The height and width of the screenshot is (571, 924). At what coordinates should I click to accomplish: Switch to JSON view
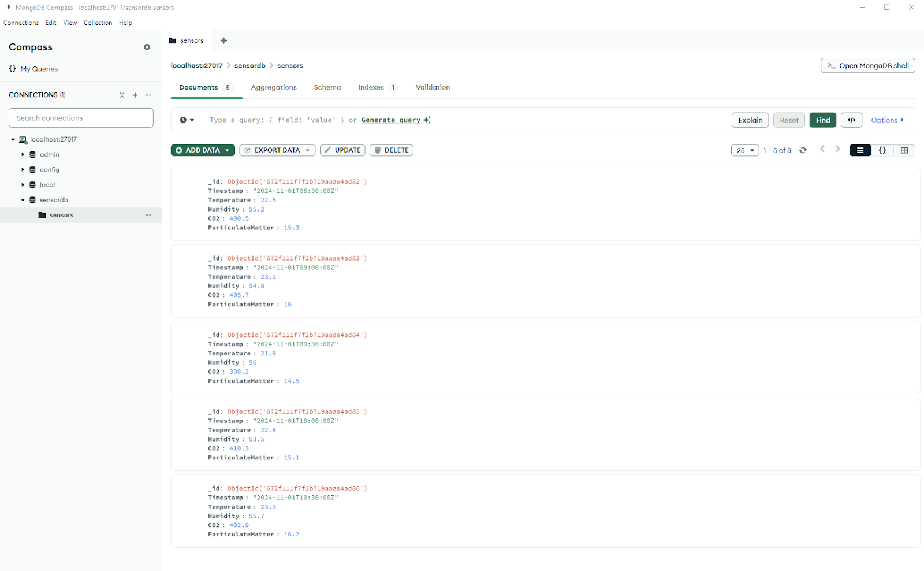click(x=882, y=150)
